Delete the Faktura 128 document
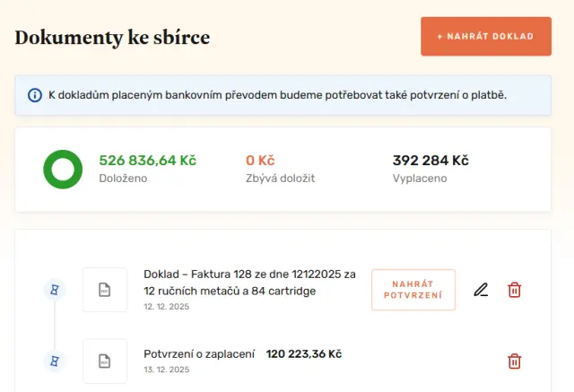The height and width of the screenshot is (392, 574). pos(515,290)
